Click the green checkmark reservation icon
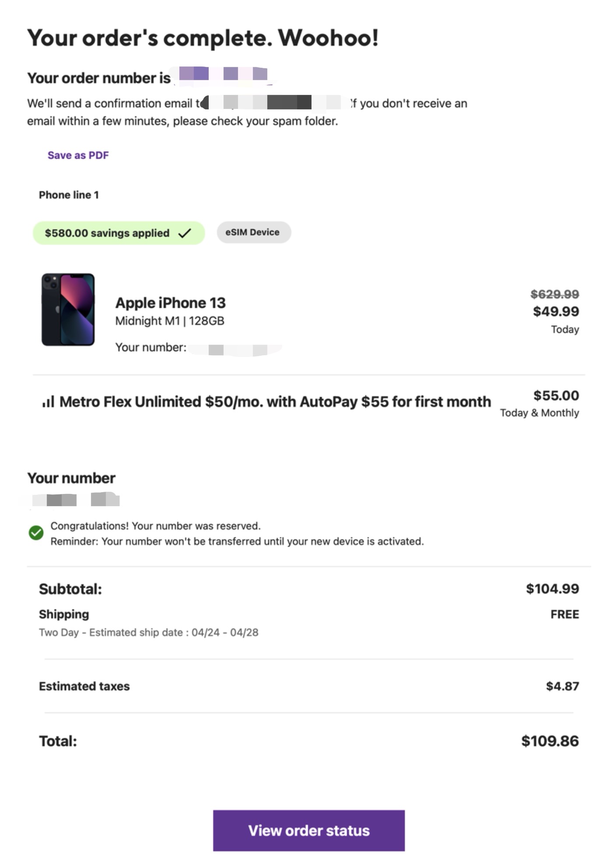 click(x=36, y=532)
